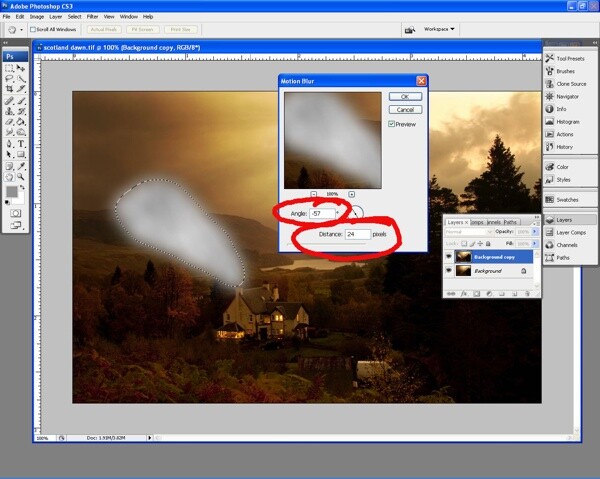600x479 pixels.
Task: Expand the layer Opacity arrow
Action: [x=535, y=231]
